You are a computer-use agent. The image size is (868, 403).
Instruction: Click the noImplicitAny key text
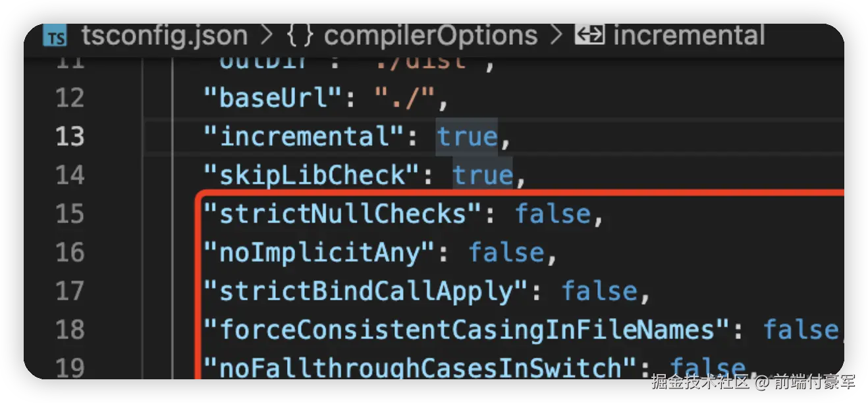tap(318, 253)
